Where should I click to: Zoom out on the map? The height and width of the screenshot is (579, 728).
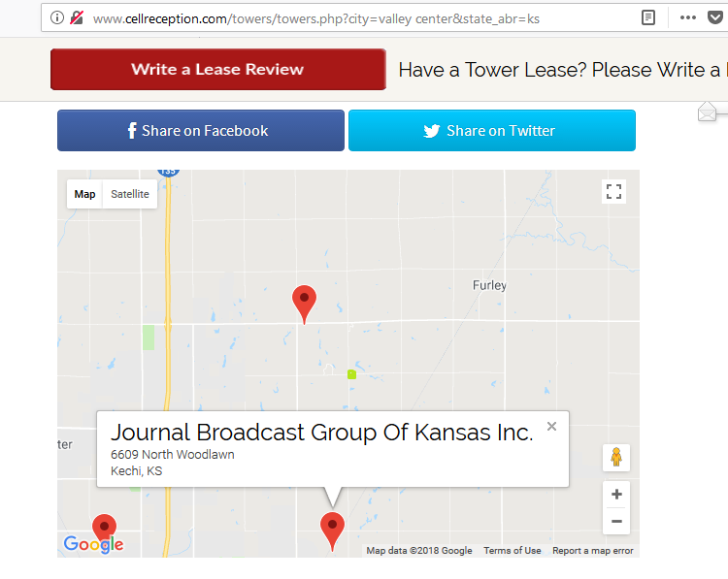pos(615,522)
